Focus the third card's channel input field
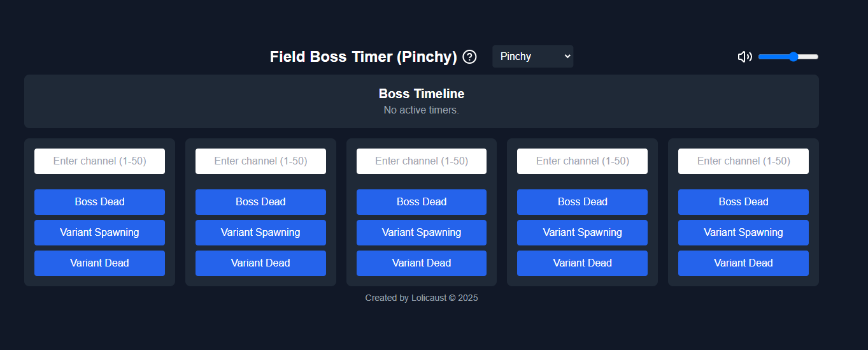868x350 pixels. click(422, 161)
